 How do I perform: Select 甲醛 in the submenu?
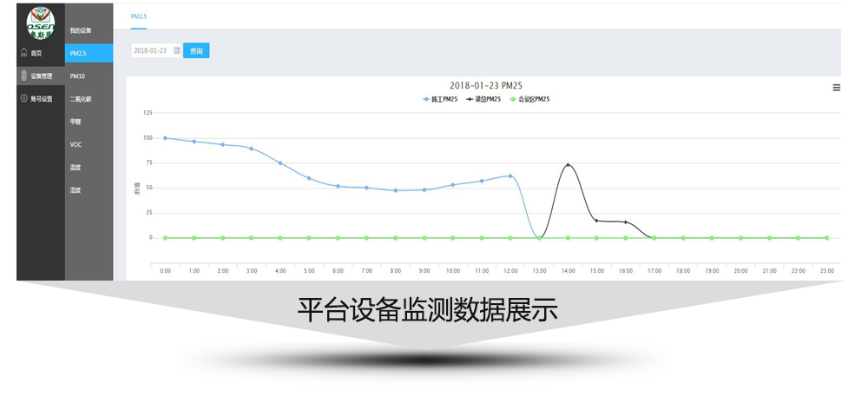(x=76, y=122)
